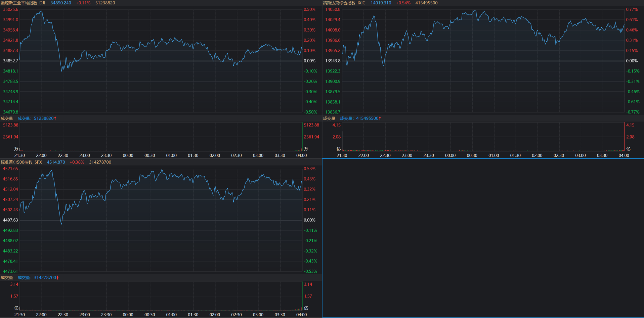Click the IXIC ticker symbol
This screenshot has height=318, width=644.
click(361, 3)
